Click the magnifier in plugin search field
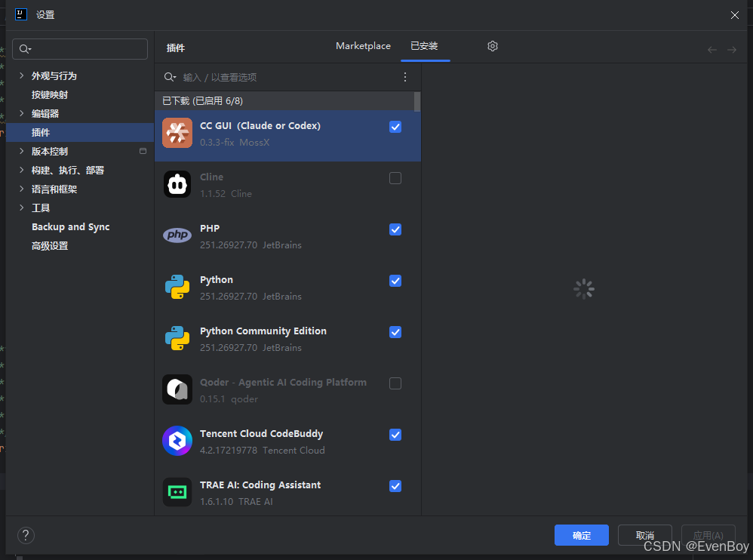The height and width of the screenshot is (560, 753). click(x=170, y=77)
